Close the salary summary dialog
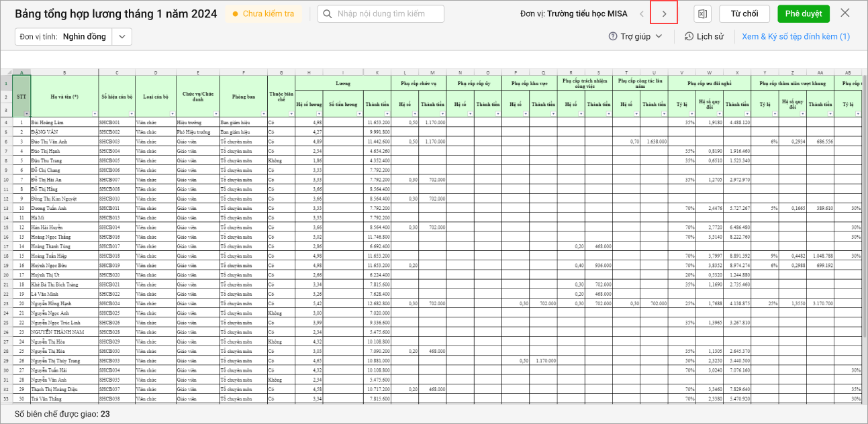This screenshot has height=424, width=868. pos(845,13)
